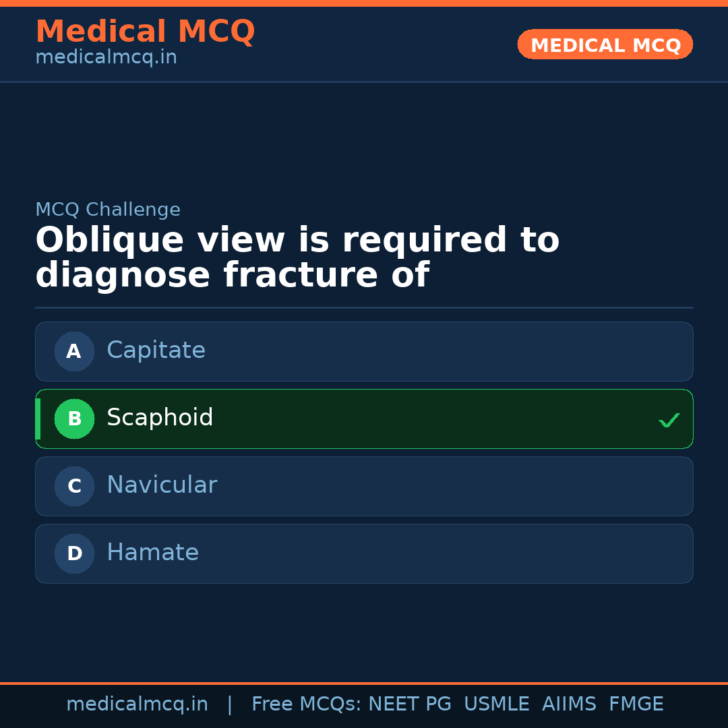The image size is (728, 728).
Task: Select the Navicular answer option
Action: [x=364, y=486]
